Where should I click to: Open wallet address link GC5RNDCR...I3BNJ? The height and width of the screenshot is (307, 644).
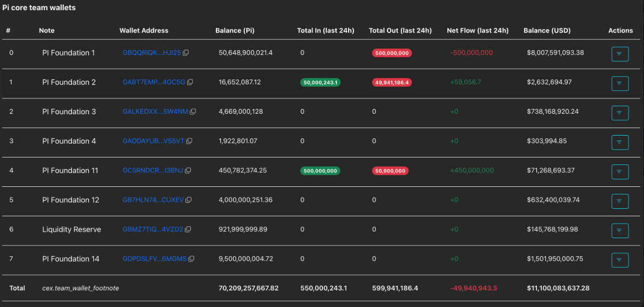click(152, 171)
